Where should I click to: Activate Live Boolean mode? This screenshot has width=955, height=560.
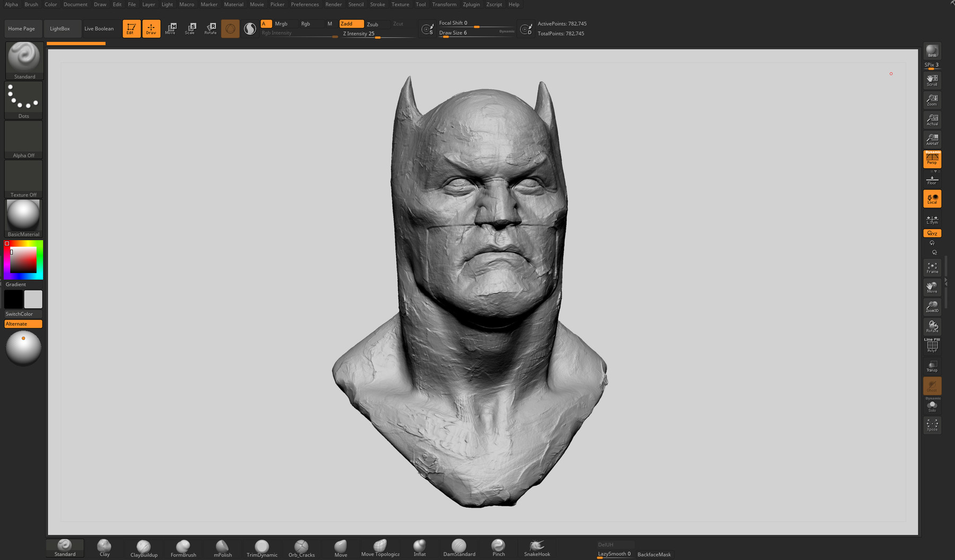pos(99,28)
